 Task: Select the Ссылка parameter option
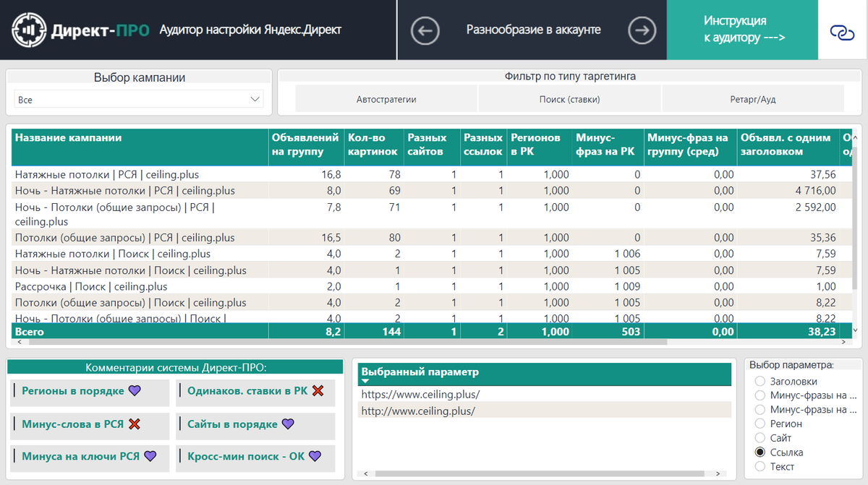[x=759, y=452]
